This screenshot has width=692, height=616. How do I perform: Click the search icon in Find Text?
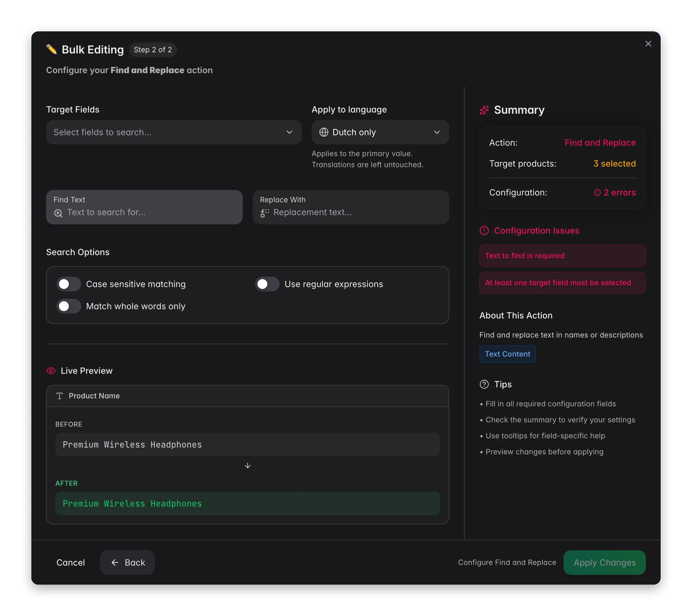(58, 213)
